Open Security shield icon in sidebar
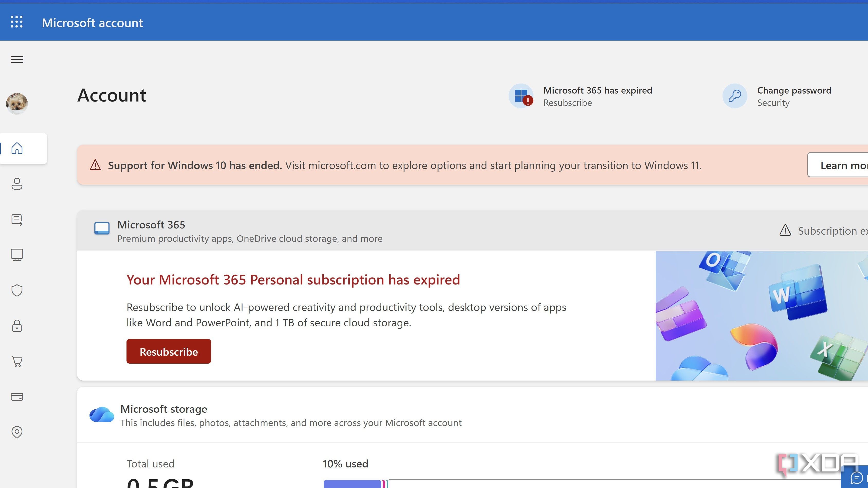The height and width of the screenshot is (488, 868). pos(17,290)
